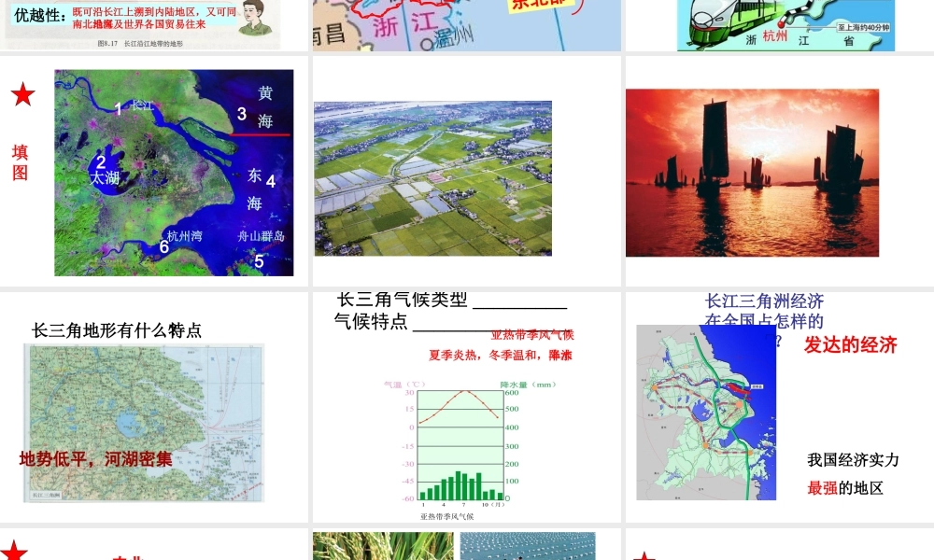Click the red answer 亚热带季风气候
Viewport: 934px width, 560px height.
pyautogui.click(x=532, y=335)
